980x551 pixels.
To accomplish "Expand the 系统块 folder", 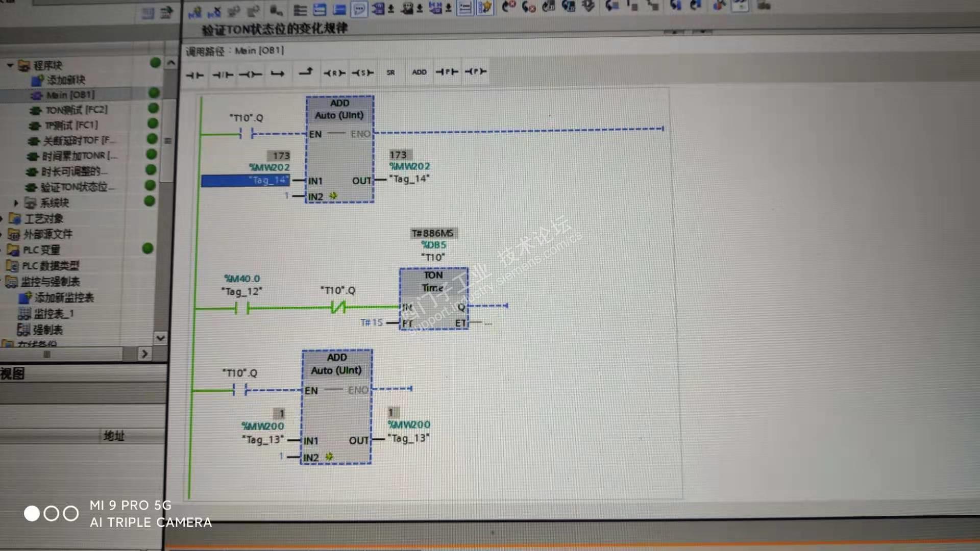I will (x=16, y=203).
